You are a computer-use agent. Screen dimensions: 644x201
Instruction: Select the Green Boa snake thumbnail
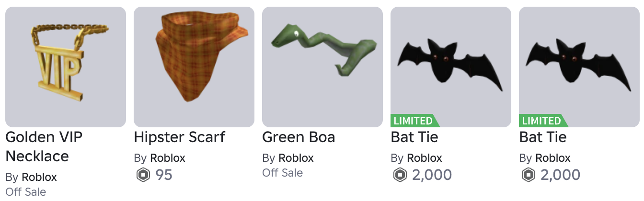click(x=322, y=67)
